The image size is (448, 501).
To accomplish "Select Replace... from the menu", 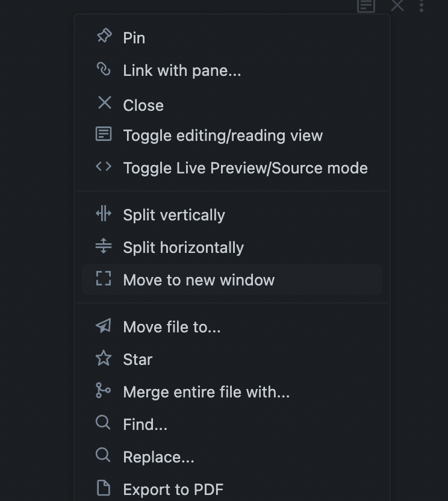I will (x=158, y=457).
